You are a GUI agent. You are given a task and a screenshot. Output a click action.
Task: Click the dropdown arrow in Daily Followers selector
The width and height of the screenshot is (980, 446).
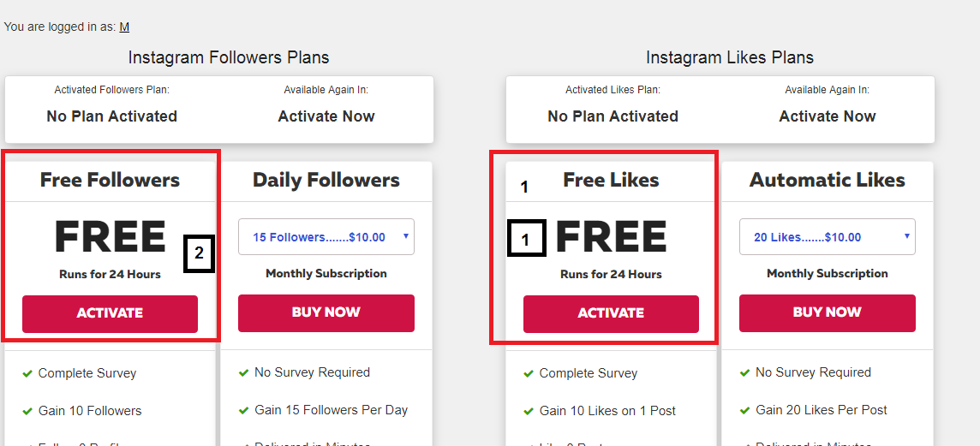click(x=406, y=236)
